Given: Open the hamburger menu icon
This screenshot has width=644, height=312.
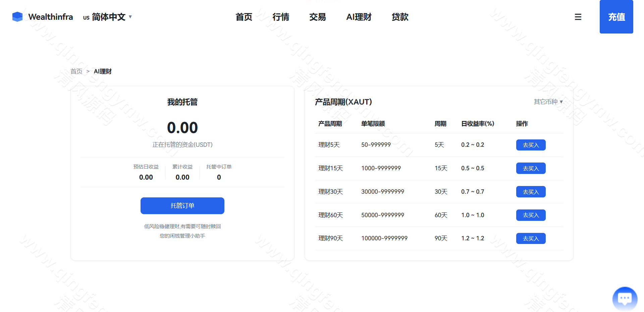Looking at the screenshot, I should pos(578,17).
